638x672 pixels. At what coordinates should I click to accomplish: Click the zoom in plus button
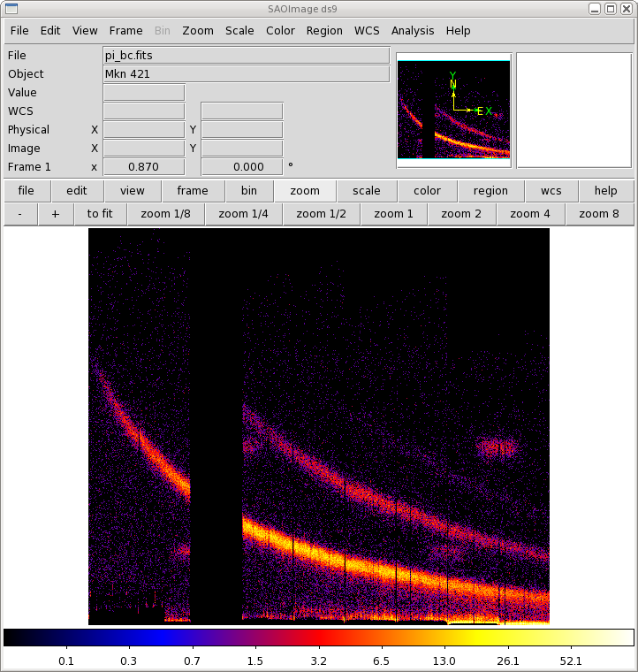click(56, 214)
